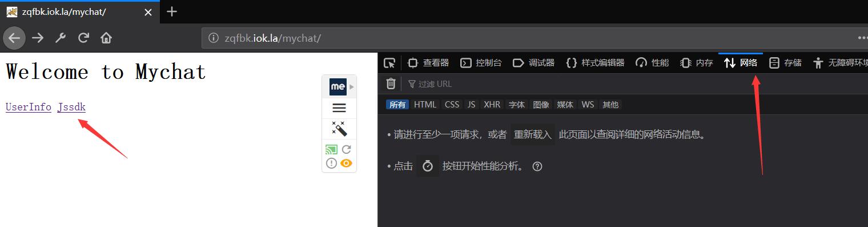The height and width of the screenshot is (227, 868).
Task: Open the Jssdk link
Action: click(71, 107)
